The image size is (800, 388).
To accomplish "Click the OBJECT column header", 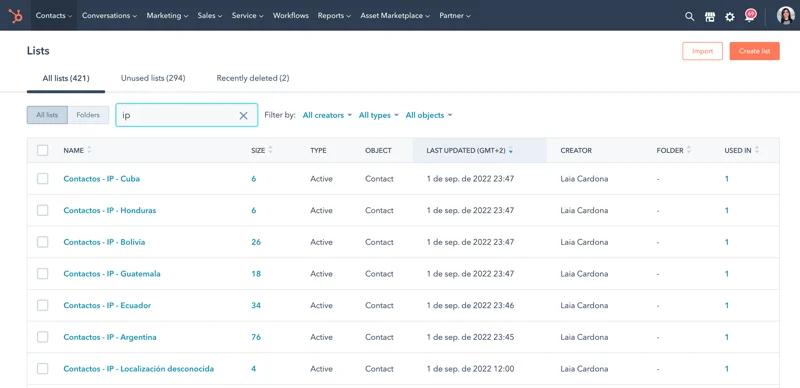I will pyautogui.click(x=378, y=151).
